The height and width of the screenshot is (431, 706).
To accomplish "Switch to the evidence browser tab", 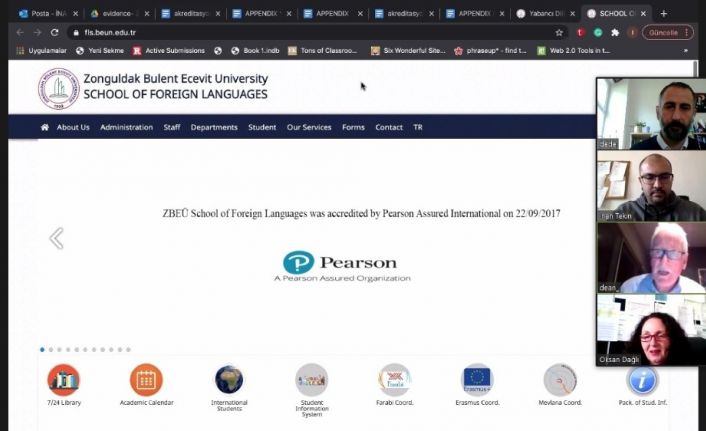I will 118,14.
